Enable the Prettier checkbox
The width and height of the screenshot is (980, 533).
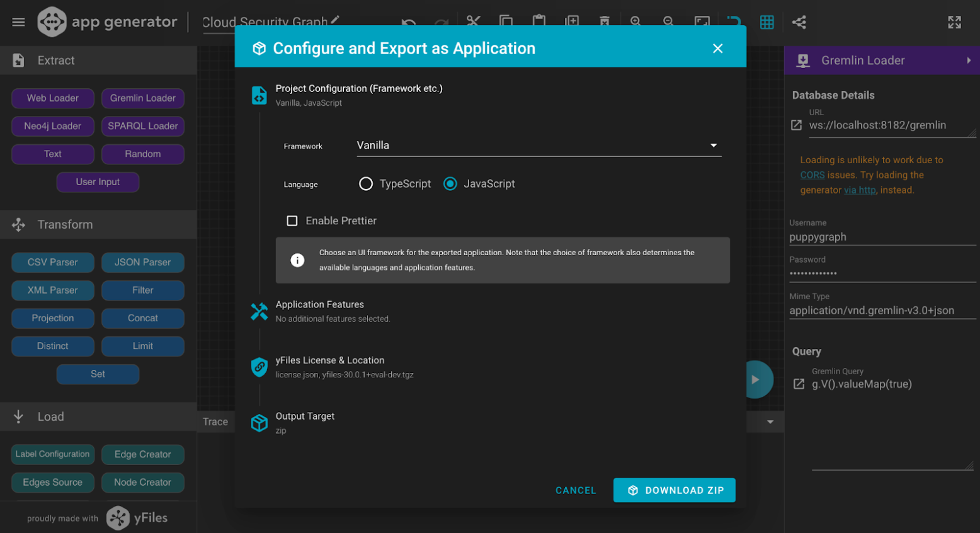pyautogui.click(x=292, y=221)
